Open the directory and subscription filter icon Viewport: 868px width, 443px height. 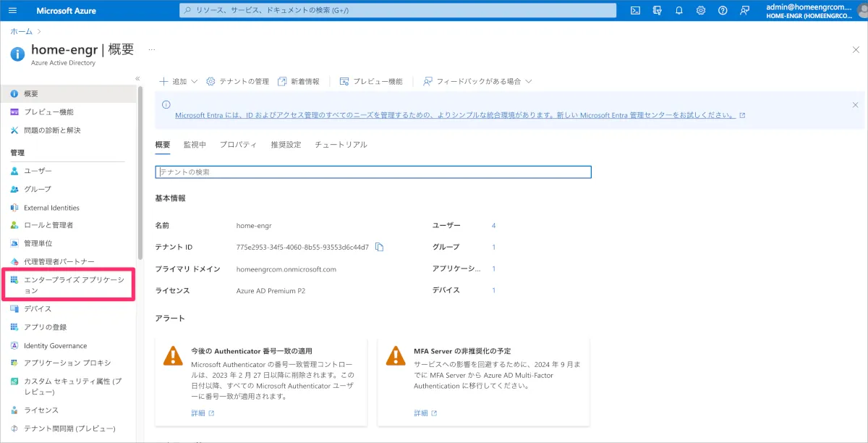click(657, 11)
